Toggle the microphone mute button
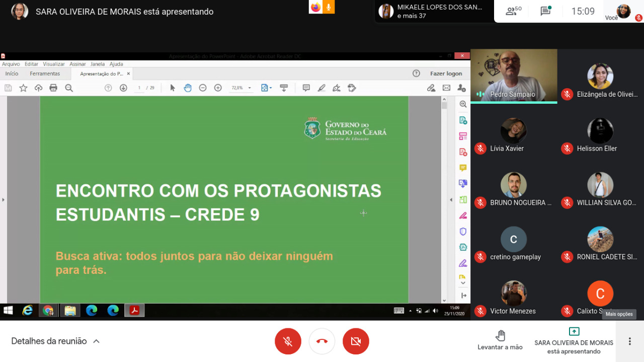644x362 pixels. tap(288, 341)
